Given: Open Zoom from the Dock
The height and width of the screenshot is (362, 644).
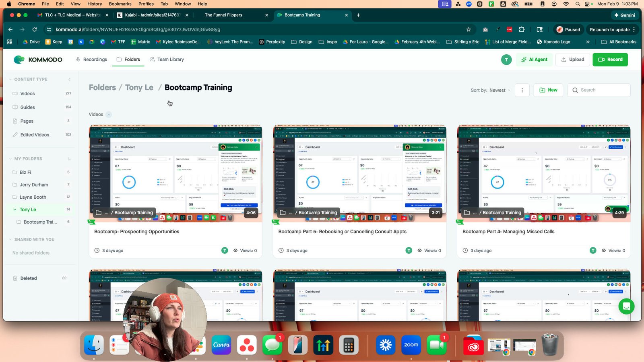Looking at the screenshot, I should click(x=411, y=345).
